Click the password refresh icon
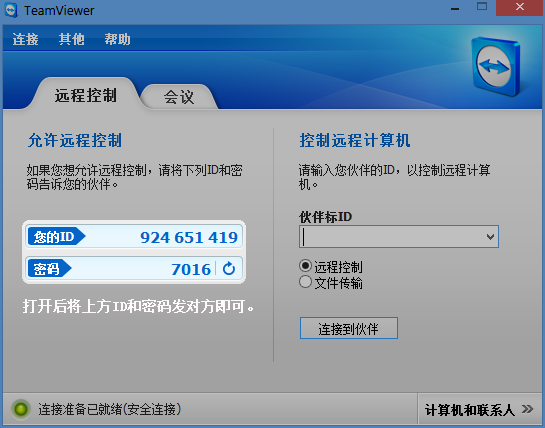545x428 pixels. point(229,268)
